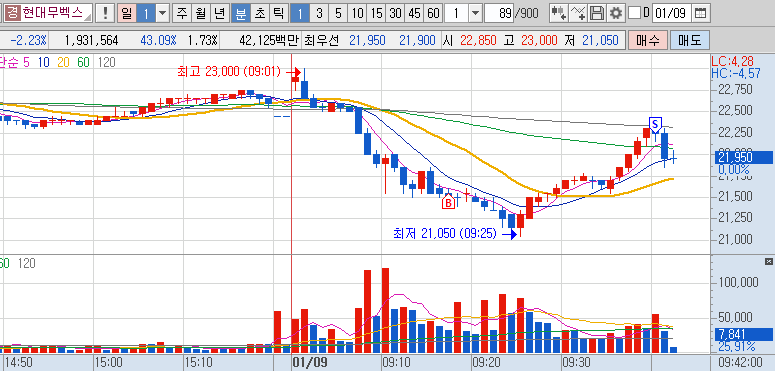Viewport: 775px width, 371px height.
Task: Select the 15 minute interval tab
Action: tap(377, 13)
